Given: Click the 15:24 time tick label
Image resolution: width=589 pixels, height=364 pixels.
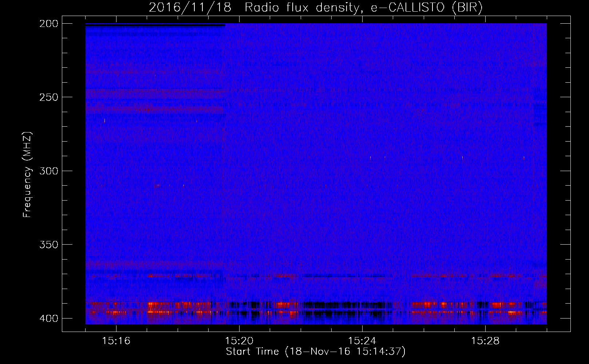Looking at the screenshot, I should 362,341.
